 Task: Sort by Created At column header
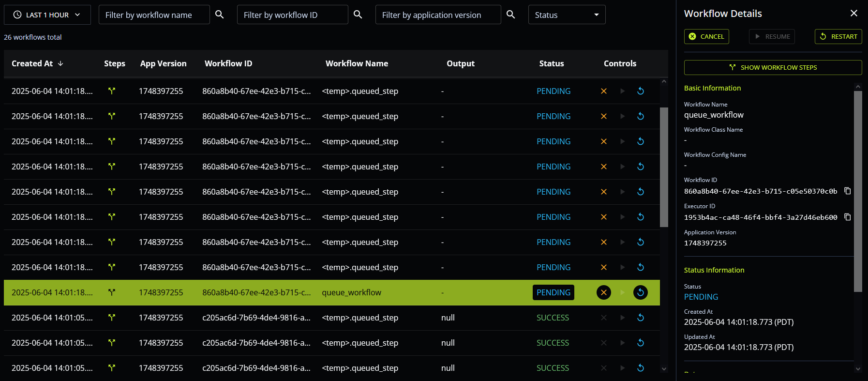coord(32,63)
